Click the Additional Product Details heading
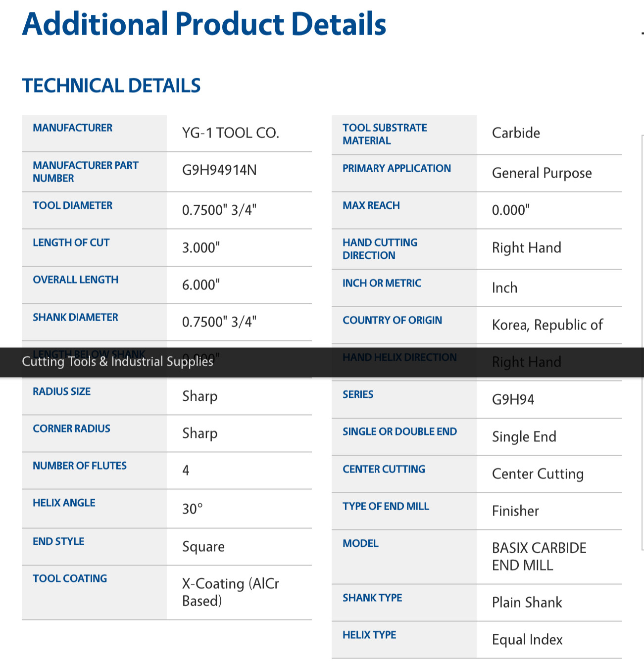The height and width of the screenshot is (663, 644). (204, 24)
